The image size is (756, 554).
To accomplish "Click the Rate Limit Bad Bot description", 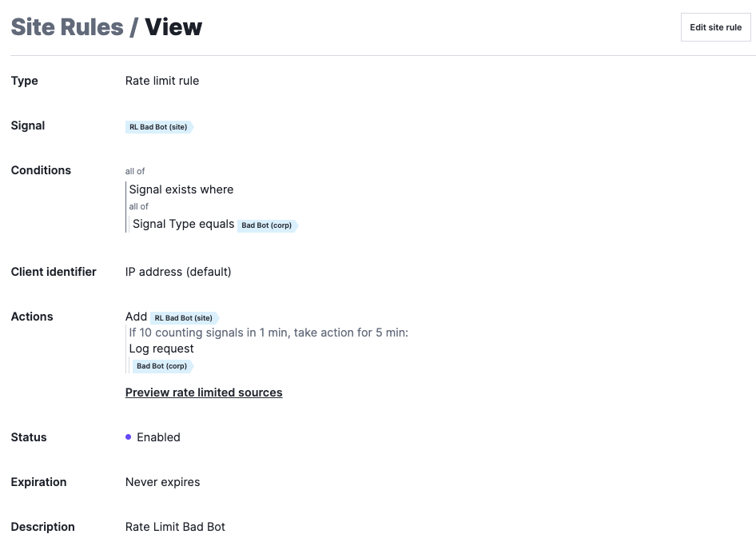I will [175, 527].
